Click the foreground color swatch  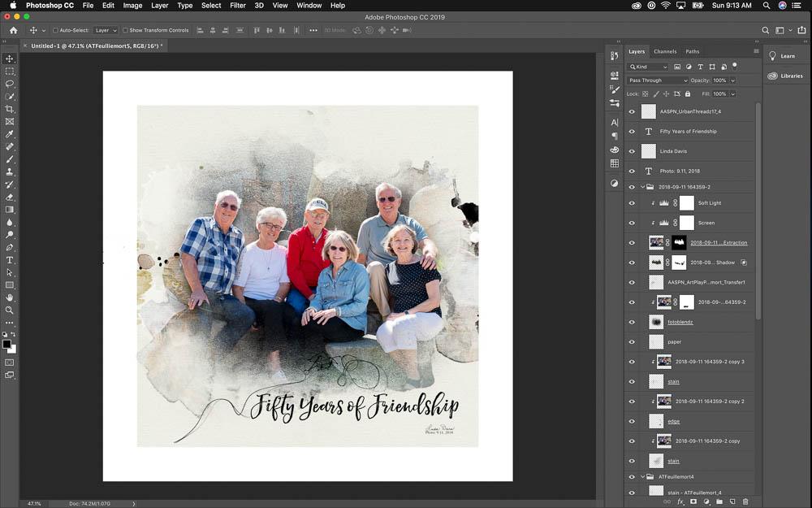(6, 344)
